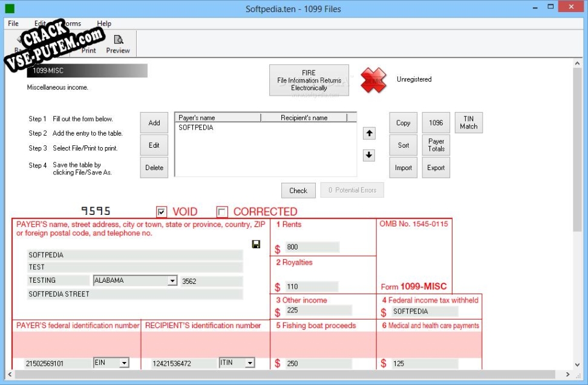Move entry up with the up arrow
Viewport: 588px width, 385px height.
point(369,133)
